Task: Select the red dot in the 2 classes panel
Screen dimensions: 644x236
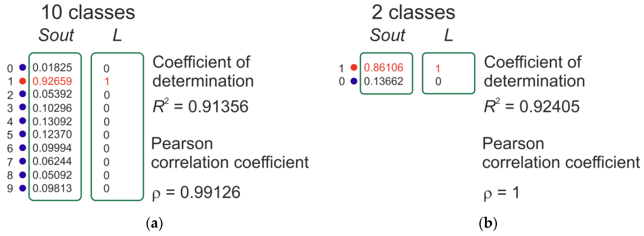Action: click(x=354, y=67)
